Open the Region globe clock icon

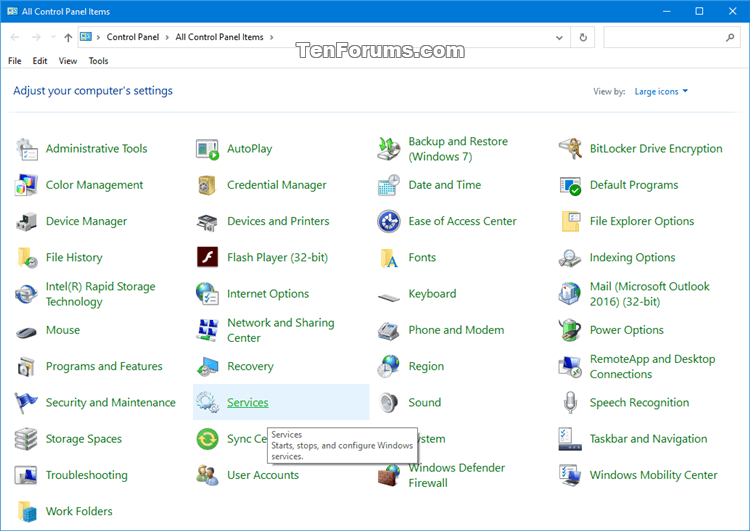[x=389, y=367]
